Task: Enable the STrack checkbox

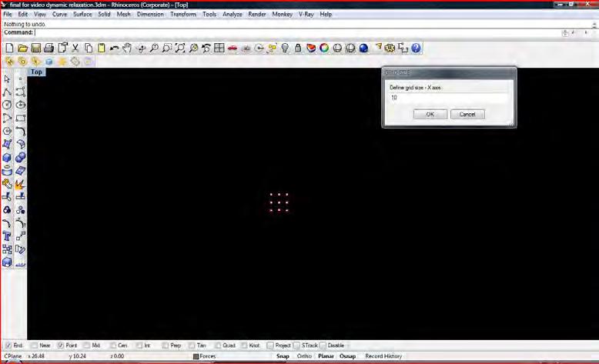Action: [x=296, y=346]
